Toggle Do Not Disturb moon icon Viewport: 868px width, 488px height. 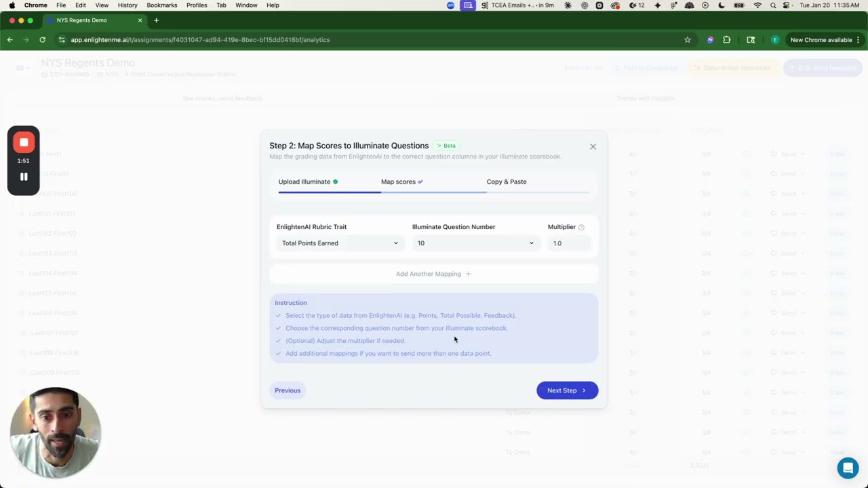click(721, 5)
